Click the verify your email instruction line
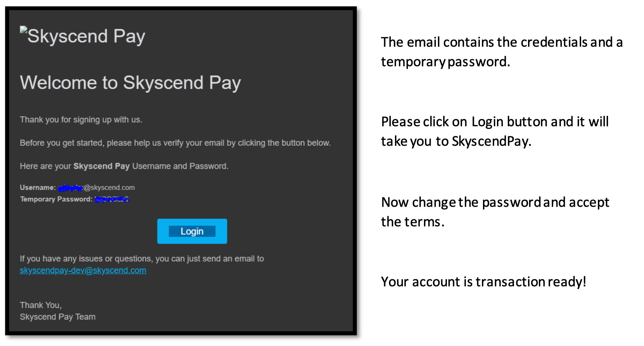The height and width of the screenshot is (346, 644). point(175,143)
